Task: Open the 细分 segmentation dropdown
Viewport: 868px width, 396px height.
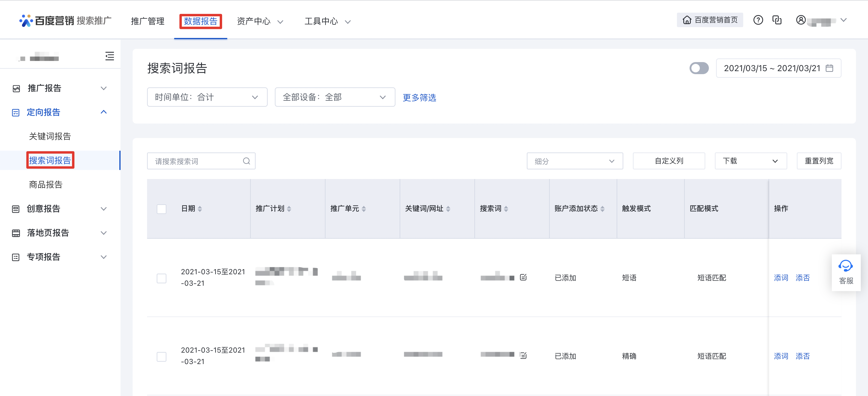Action: (x=574, y=161)
